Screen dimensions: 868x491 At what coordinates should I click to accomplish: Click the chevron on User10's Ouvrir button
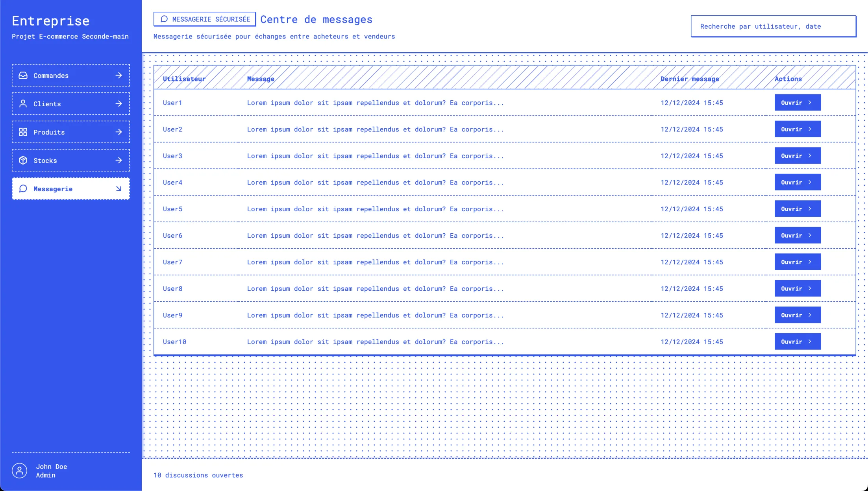coord(810,341)
